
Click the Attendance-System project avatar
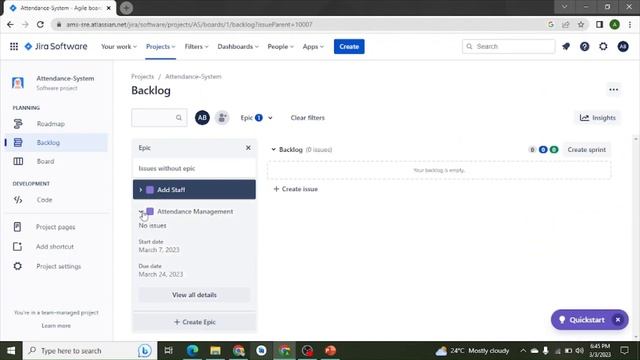18,83
